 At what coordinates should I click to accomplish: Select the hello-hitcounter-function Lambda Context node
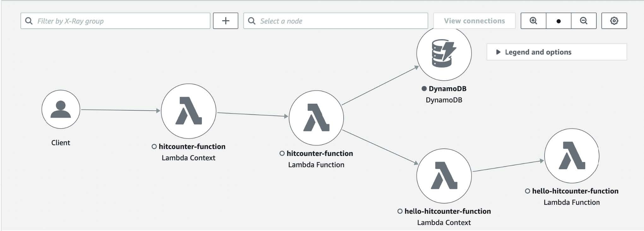[x=444, y=176]
